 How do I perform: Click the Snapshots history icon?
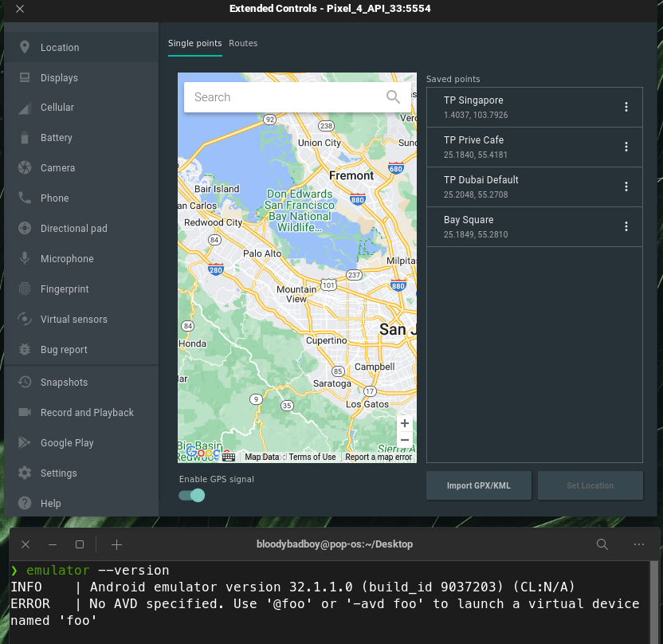[x=25, y=383]
